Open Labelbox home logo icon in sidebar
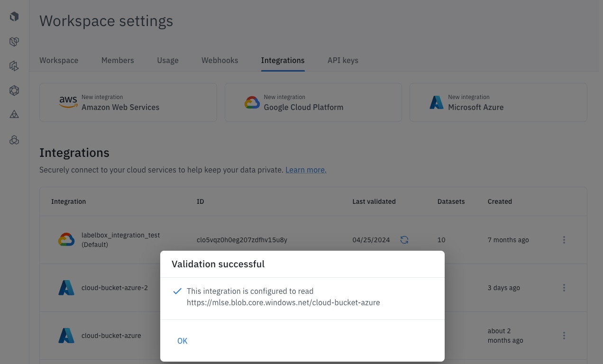This screenshot has height=364, width=603. [14, 17]
